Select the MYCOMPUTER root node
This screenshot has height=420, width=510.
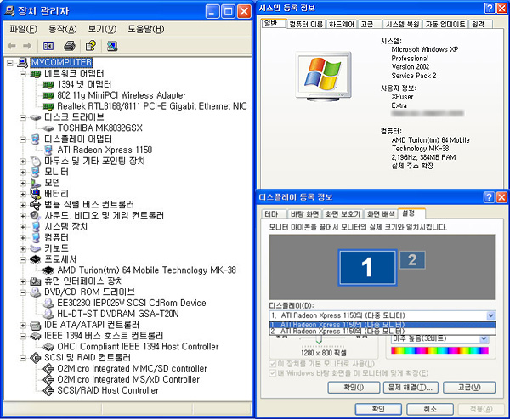pyautogui.click(x=61, y=62)
